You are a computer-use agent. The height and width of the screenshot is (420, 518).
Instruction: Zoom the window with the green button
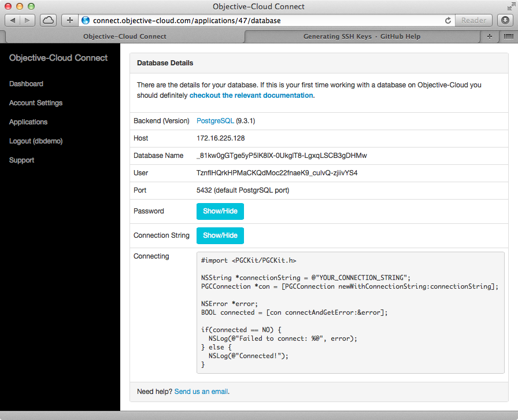pyautogui.click(x=31, y=6)
